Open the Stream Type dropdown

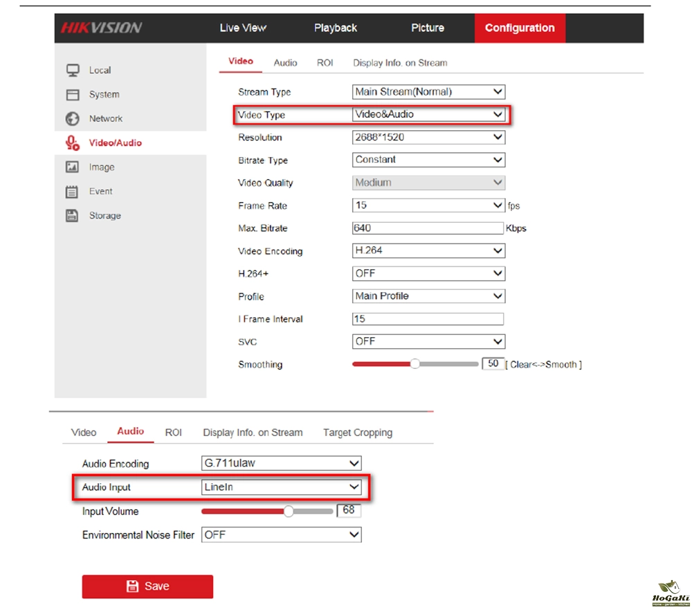click(x=428, y=91)
